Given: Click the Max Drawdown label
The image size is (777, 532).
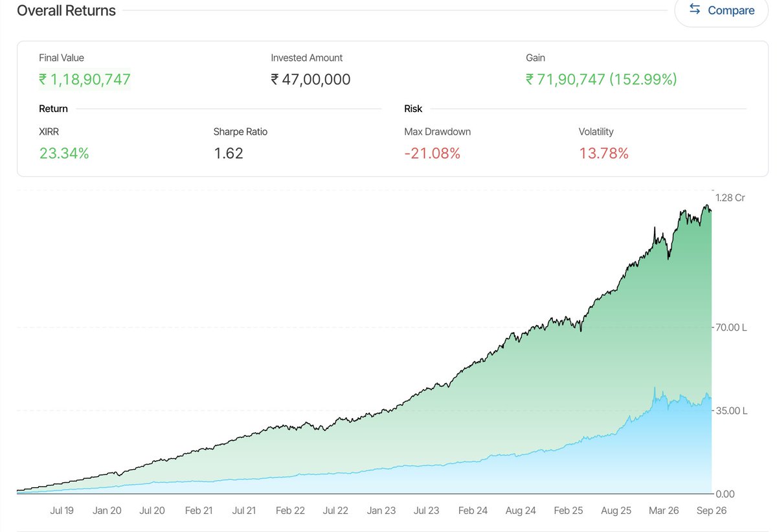Looking at the screenshot, I should coord(438,132).
